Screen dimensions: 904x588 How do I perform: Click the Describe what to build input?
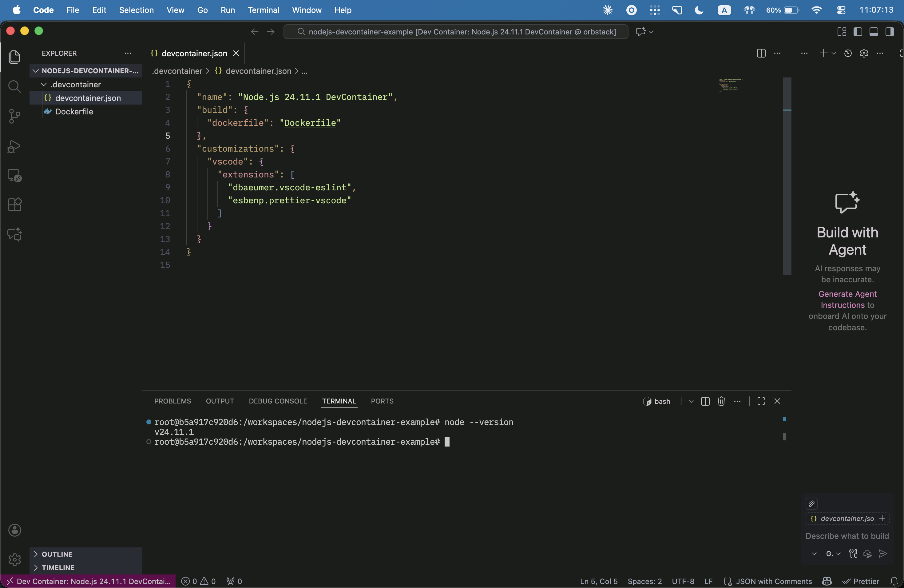point(847,536)
